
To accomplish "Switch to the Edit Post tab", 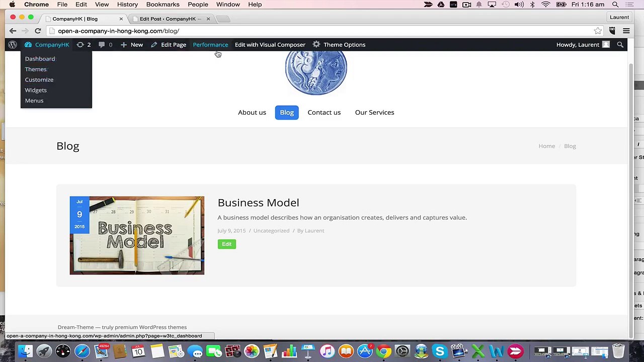I will tap(171, 19).
